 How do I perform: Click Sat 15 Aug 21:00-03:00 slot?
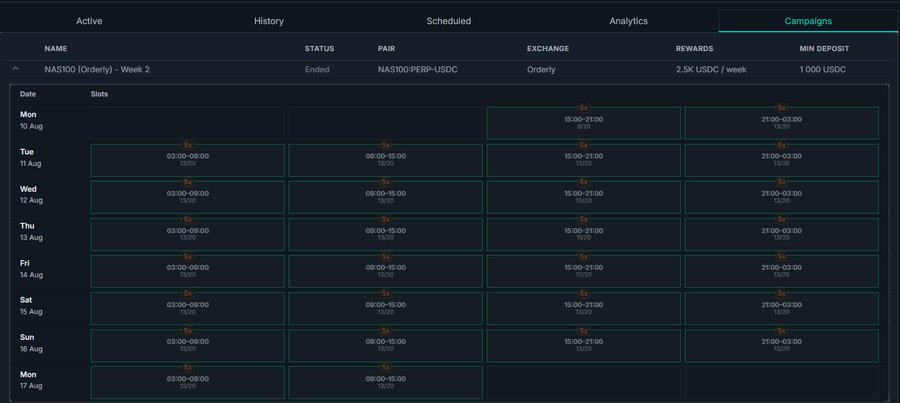point(781,308)
